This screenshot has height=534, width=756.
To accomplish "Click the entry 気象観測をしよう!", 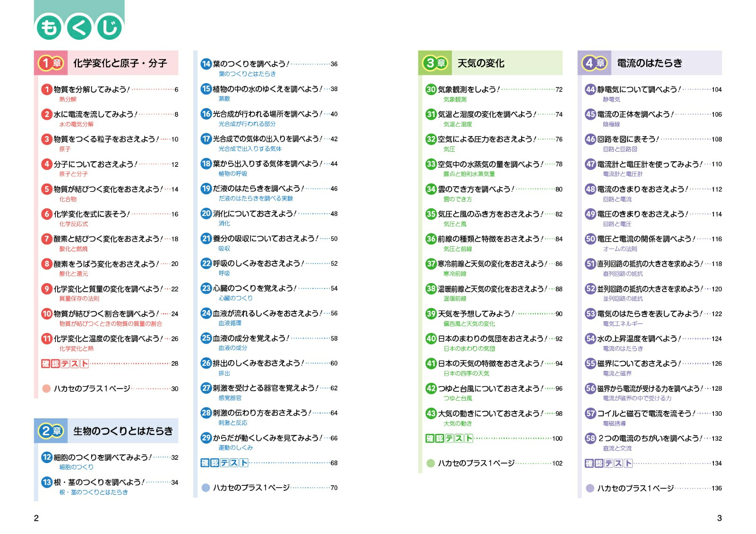I will coord(469,89).
